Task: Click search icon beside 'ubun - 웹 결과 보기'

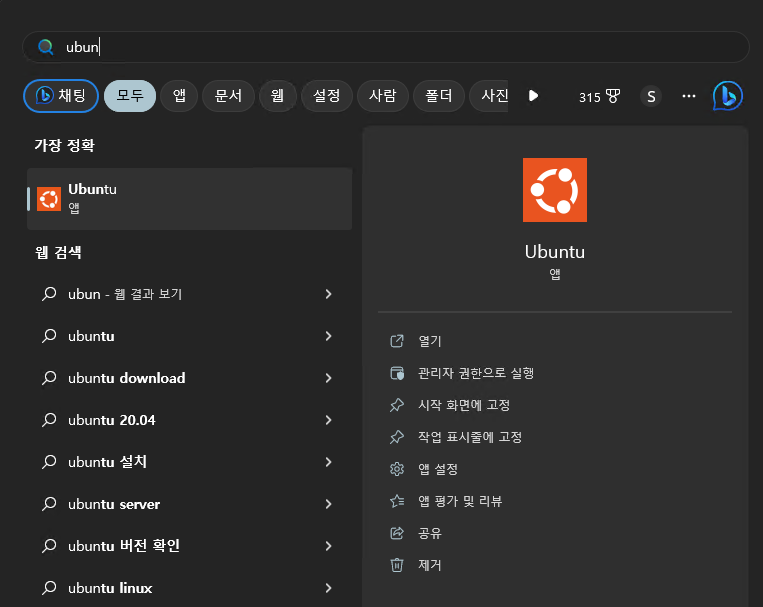Action: point(49,294)
